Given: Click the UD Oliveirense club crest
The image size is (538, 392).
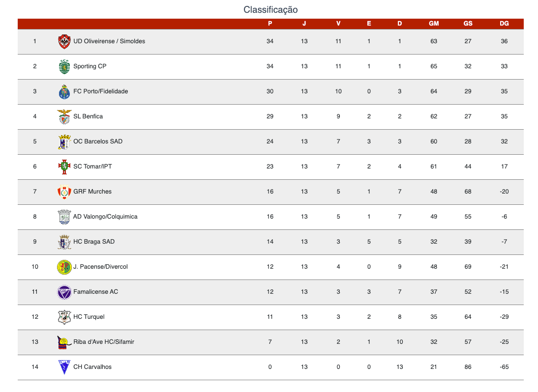Looking at the screenshot, I should pos(64,41).
